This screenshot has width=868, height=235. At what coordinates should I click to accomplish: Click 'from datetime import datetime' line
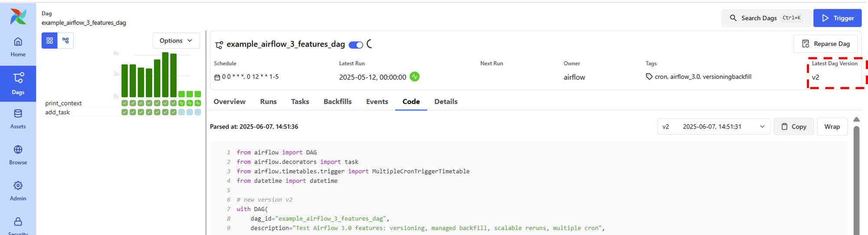click(x=287, y=181)
